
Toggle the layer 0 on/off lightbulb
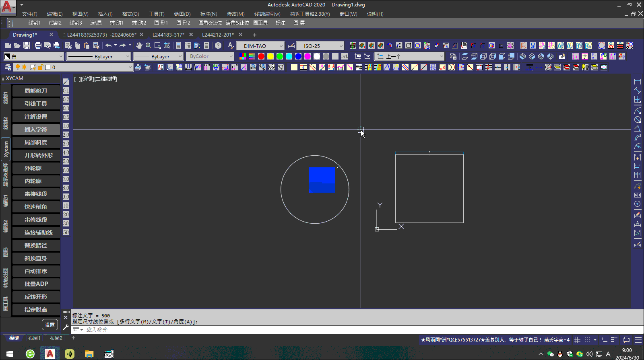pyautogui.click(x=18, y=67)
